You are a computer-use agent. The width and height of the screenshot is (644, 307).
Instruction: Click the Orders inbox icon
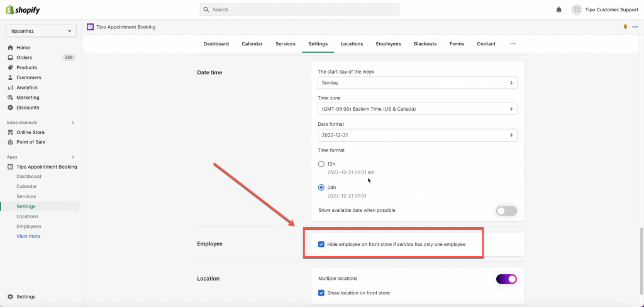(x=10, y=57)
